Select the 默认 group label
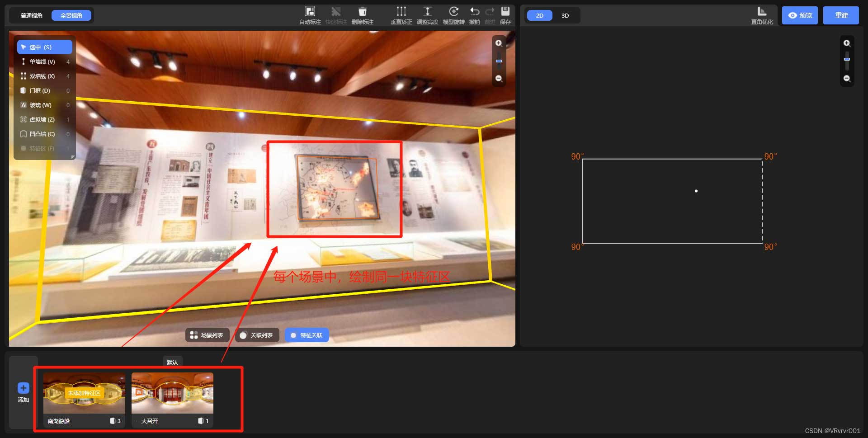The height and width of the screenshot is (438, 868). [x=172, y=362]
